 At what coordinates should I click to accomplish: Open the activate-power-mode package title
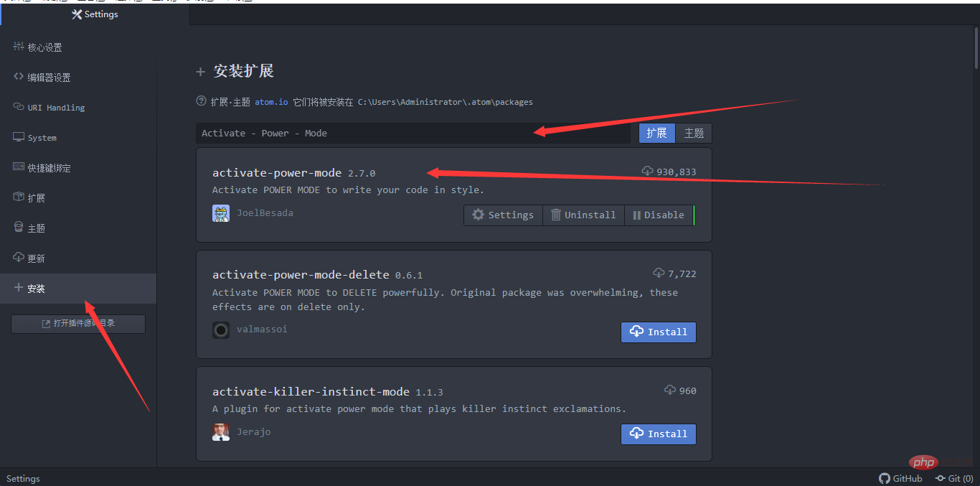277,173
